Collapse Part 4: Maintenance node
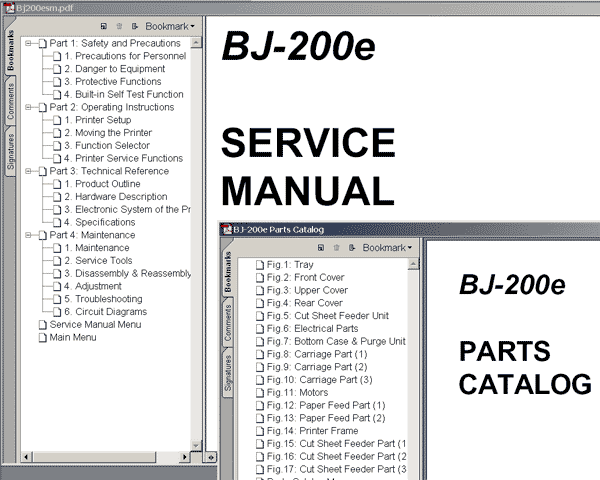600x480 pixels. pyautogui.click(x=28, y=235)
